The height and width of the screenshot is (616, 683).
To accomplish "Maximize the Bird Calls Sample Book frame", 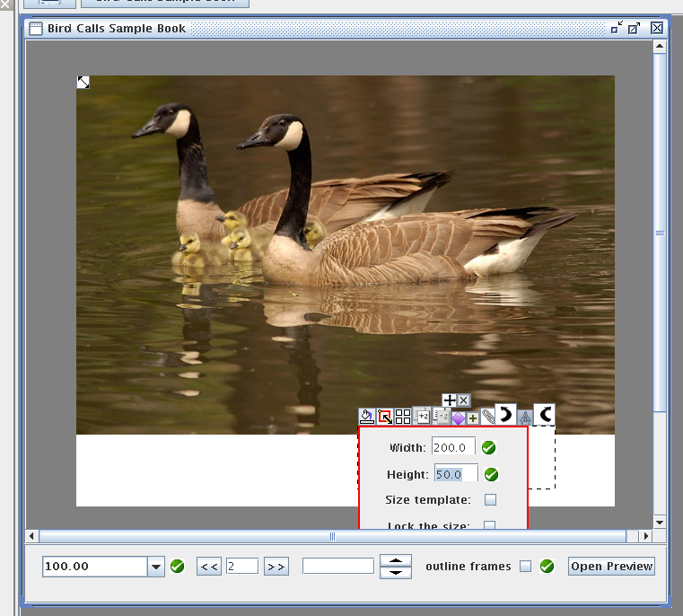I will [x=634, y=29].
